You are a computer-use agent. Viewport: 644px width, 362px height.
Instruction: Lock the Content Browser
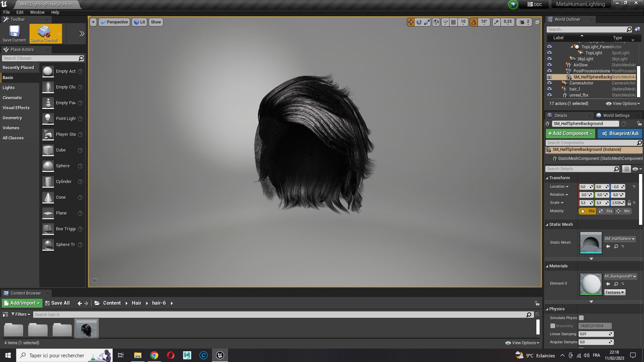(537, 303)
